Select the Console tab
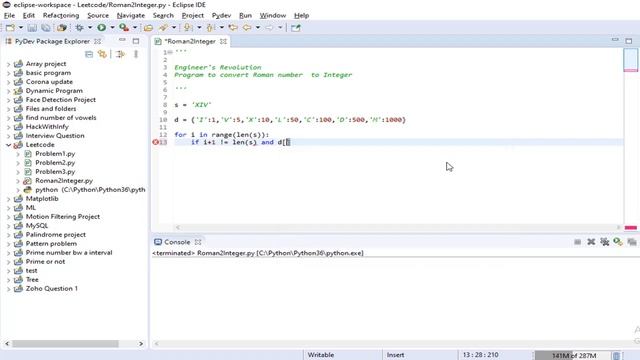This screenshot has width=640, height=360. [x=177, y=242]
